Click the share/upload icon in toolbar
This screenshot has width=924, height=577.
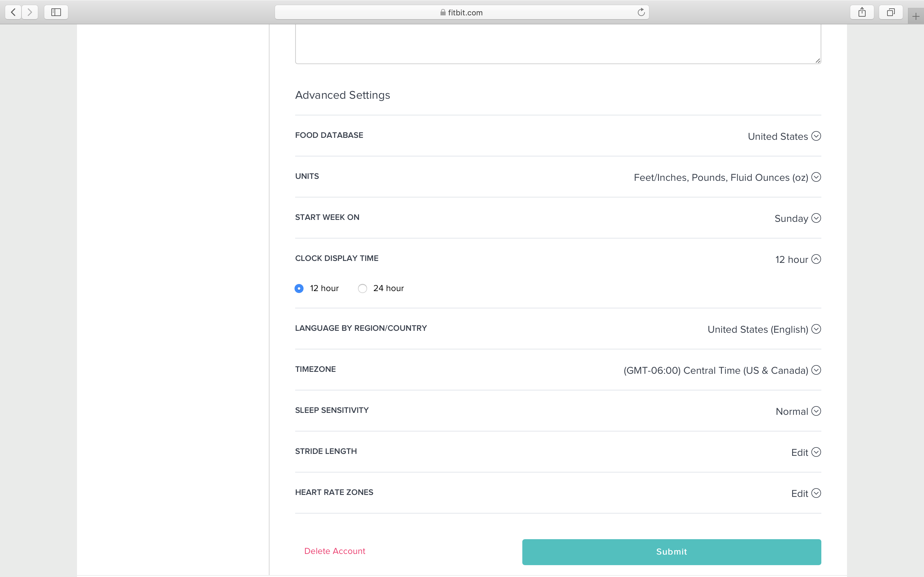862,12
